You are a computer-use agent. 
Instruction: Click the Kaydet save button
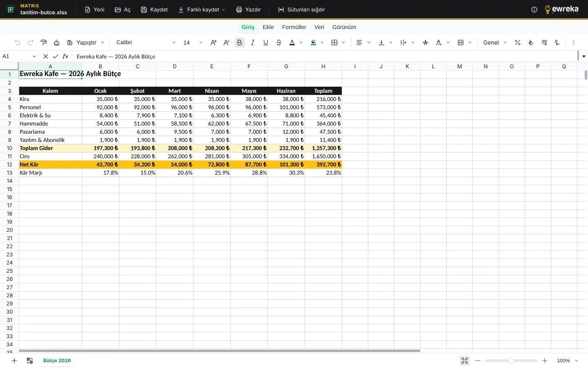(x=154, y=9)
